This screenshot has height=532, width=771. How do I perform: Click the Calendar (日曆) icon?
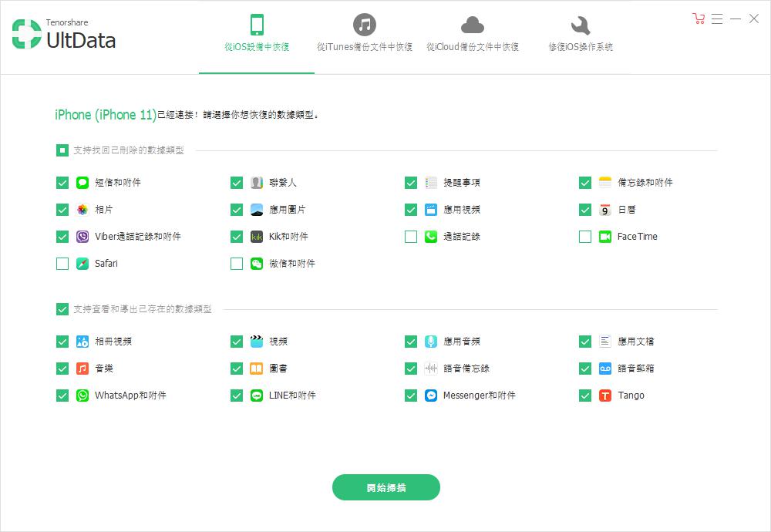point(604,210)
